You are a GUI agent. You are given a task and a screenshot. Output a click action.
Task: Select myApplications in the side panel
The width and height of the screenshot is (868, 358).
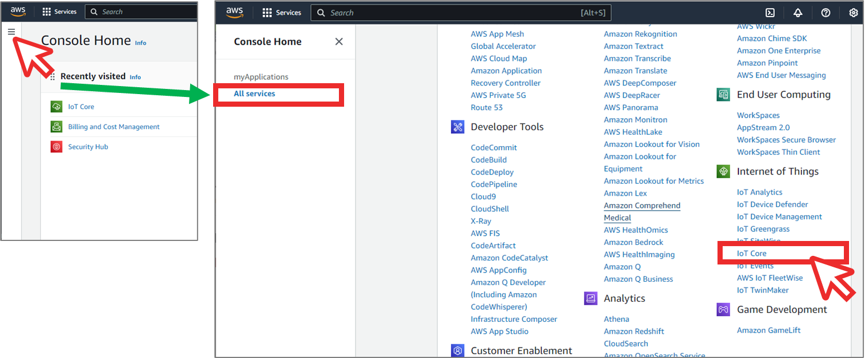pyautogui.click(x=261, y=77)
